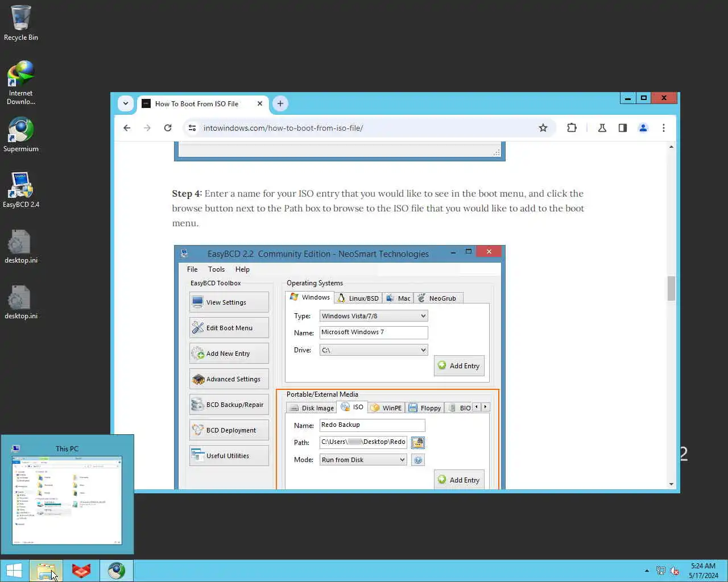Screen dimensions: 728x582
Task: Open the volume tray icon
Action: click(x=675, y=571)
